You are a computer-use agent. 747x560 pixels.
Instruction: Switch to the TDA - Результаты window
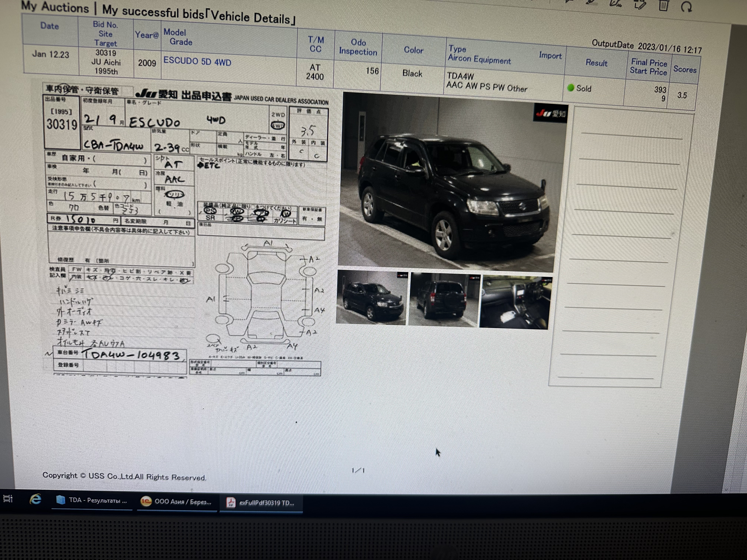(x=92, y=500)
